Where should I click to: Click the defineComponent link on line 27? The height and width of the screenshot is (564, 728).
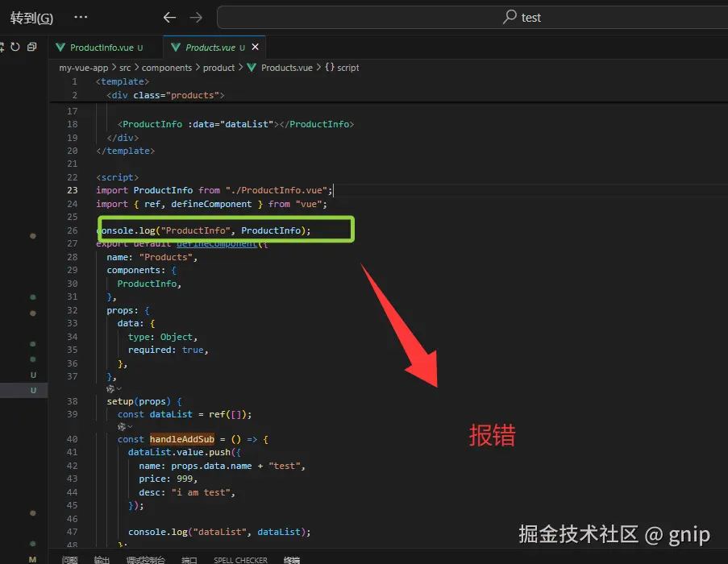coord(217,244)
